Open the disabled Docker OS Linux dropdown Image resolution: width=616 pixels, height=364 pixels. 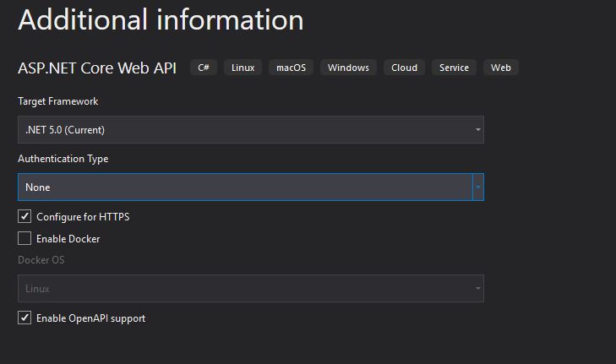(x=251, y=288)
